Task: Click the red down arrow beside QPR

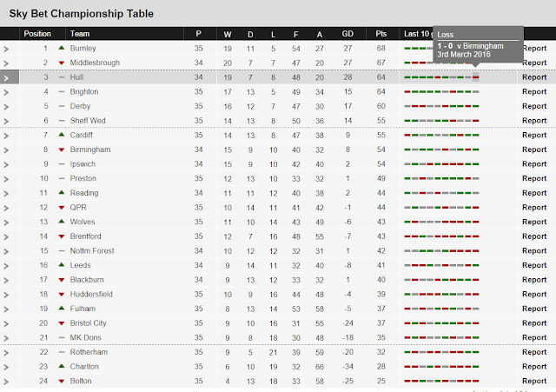Action: click(62, 208)
